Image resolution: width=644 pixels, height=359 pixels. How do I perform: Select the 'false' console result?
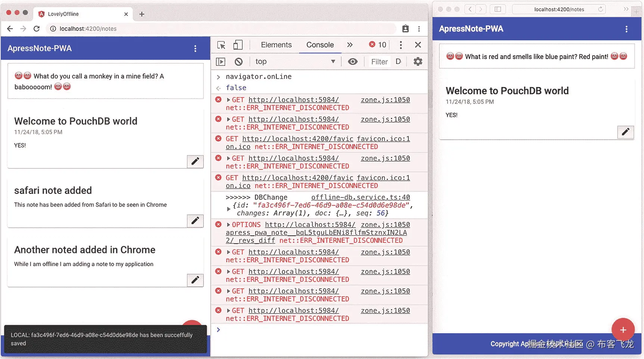click(x=236, y=88)
